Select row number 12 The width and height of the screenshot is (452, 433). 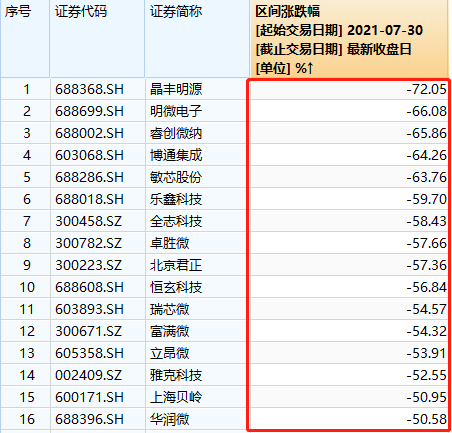(27, 331)
